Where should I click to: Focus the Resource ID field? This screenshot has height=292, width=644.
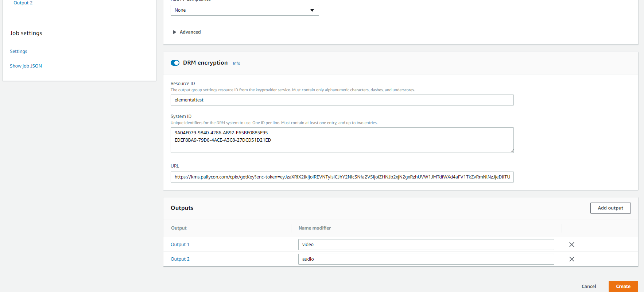point(342,100)
